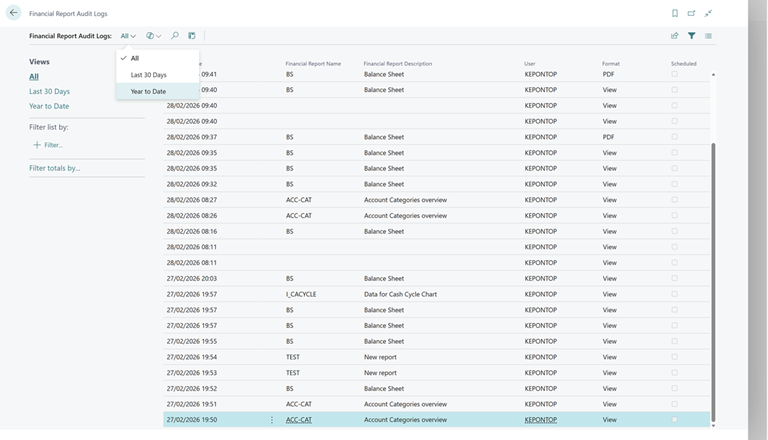Click the search magnifier icon

(175, 36)
